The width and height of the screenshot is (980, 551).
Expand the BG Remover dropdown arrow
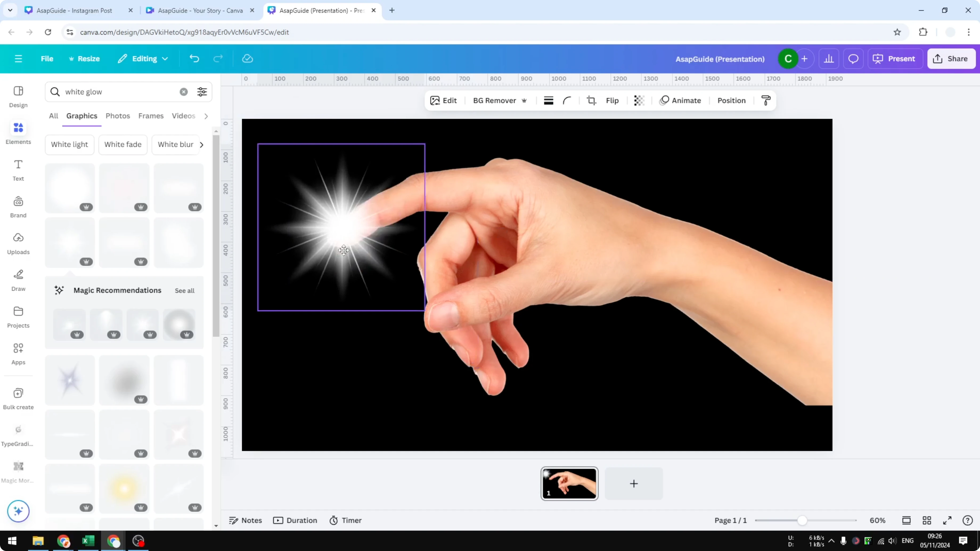pos(525,100)
